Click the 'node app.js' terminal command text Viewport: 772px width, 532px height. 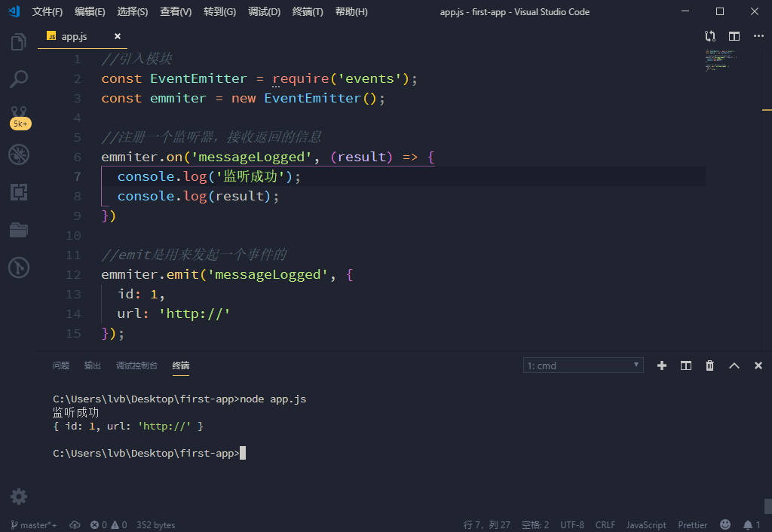click(273, 399)
